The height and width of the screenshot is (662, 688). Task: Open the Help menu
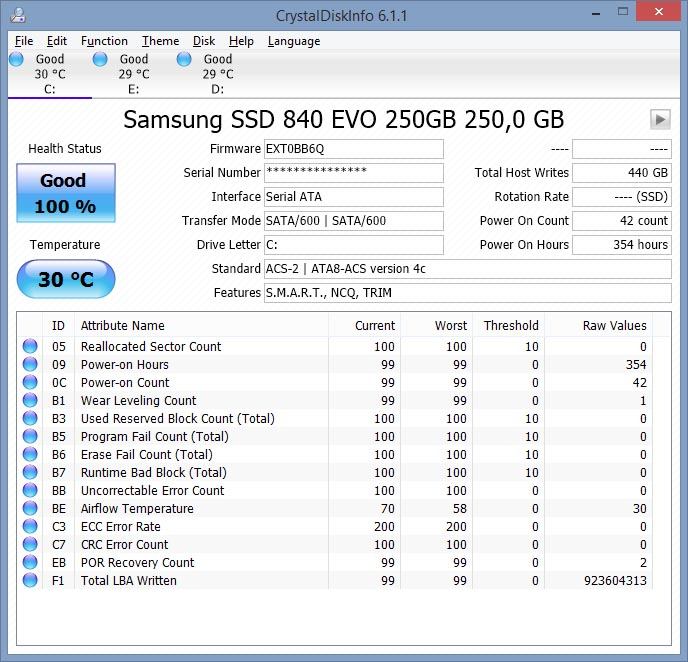(241, 41)
